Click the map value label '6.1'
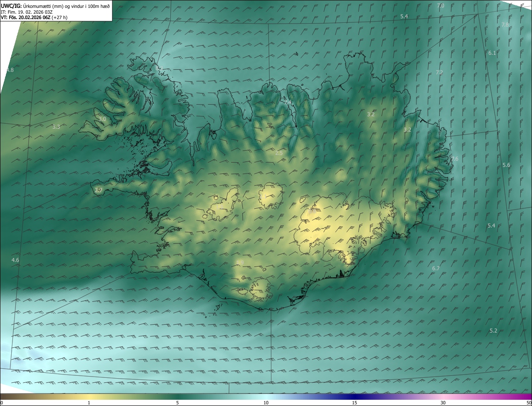 (x=492, y=53)
